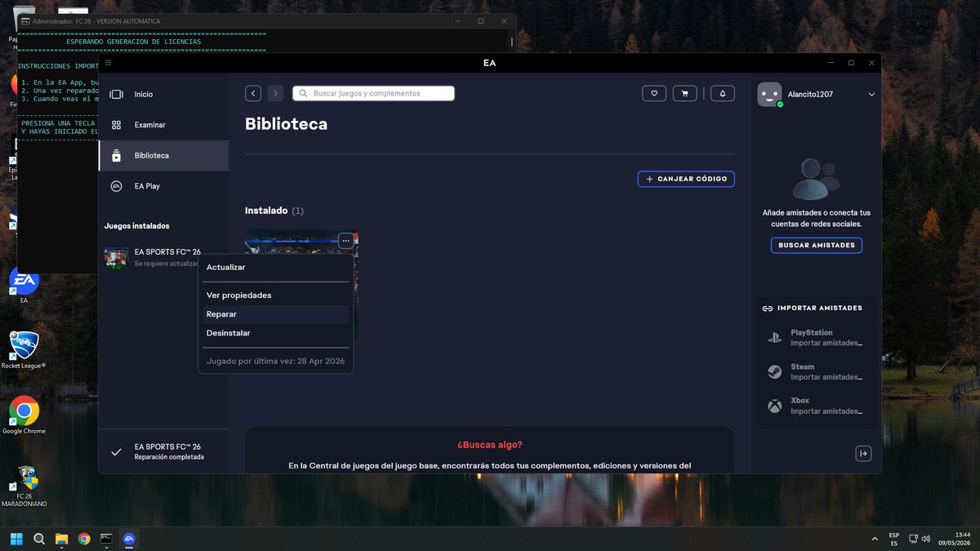Click the Examinar grid icon
This screenshot has height=551, width=980.
point(116,125)
